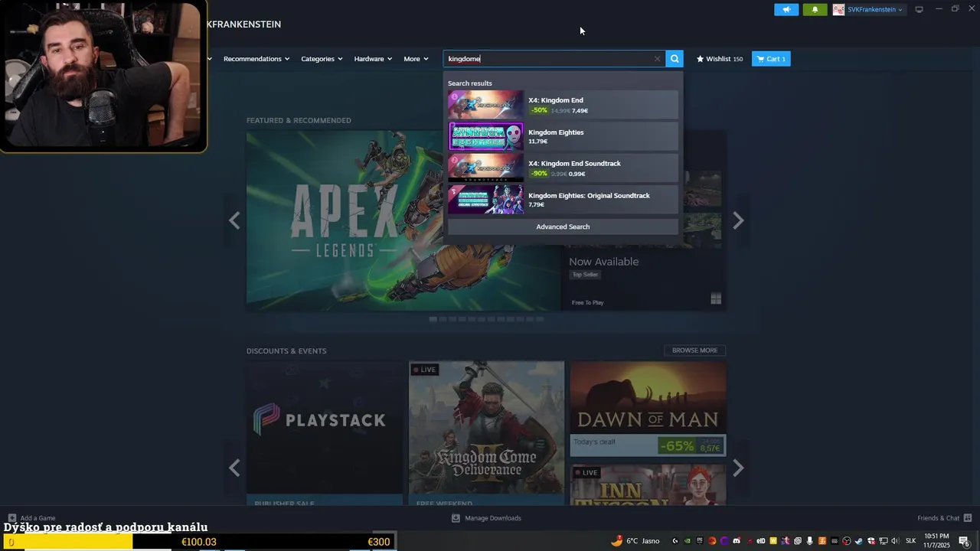Click the Windows Security shield tray icon

[x=871, y=541]
